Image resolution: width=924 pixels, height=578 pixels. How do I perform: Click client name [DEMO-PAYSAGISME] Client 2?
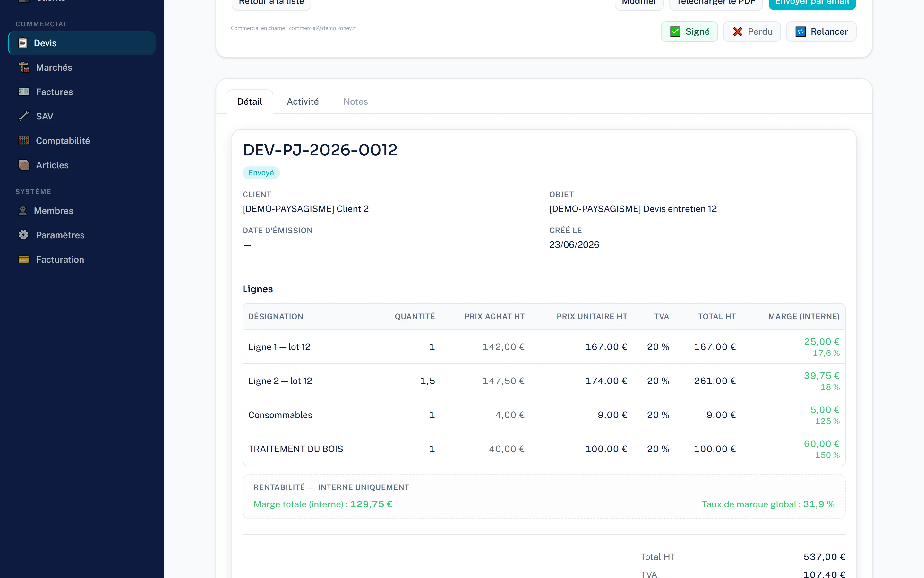305,209
